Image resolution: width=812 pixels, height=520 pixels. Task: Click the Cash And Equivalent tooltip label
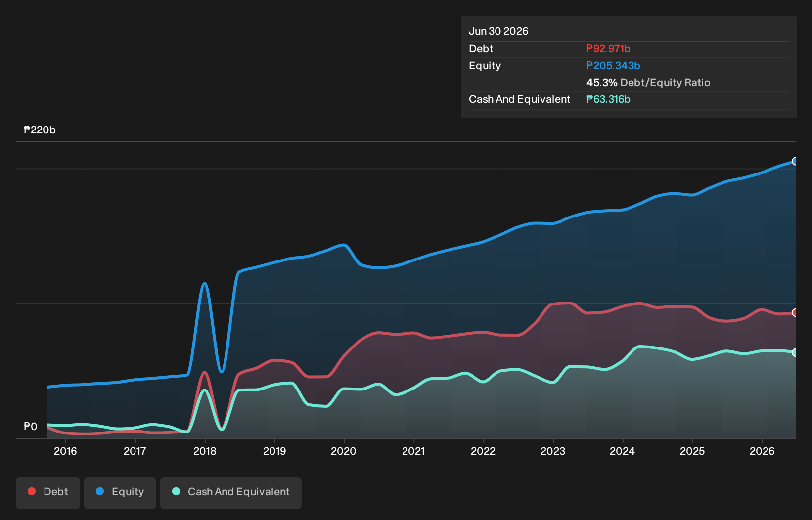point(519,99)
